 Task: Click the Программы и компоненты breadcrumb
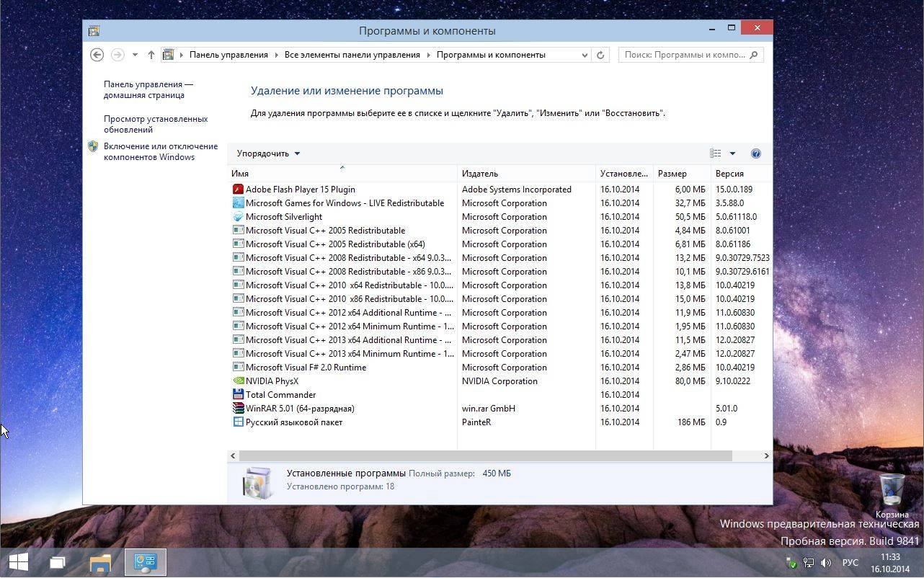click(x=491, y=55)
